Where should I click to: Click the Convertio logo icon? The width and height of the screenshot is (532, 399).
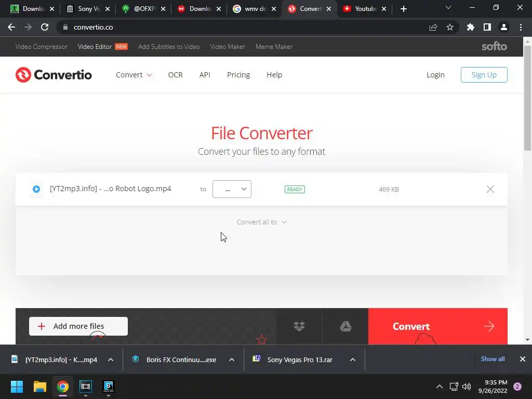click(x=23, y=75)
